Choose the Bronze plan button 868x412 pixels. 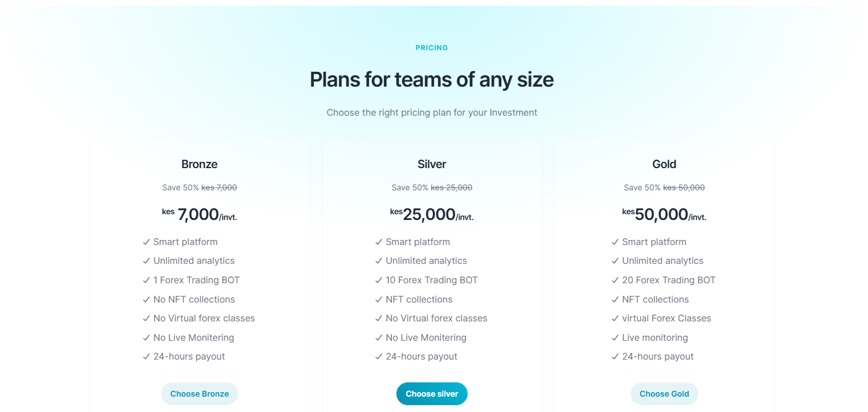pos(199,394)
